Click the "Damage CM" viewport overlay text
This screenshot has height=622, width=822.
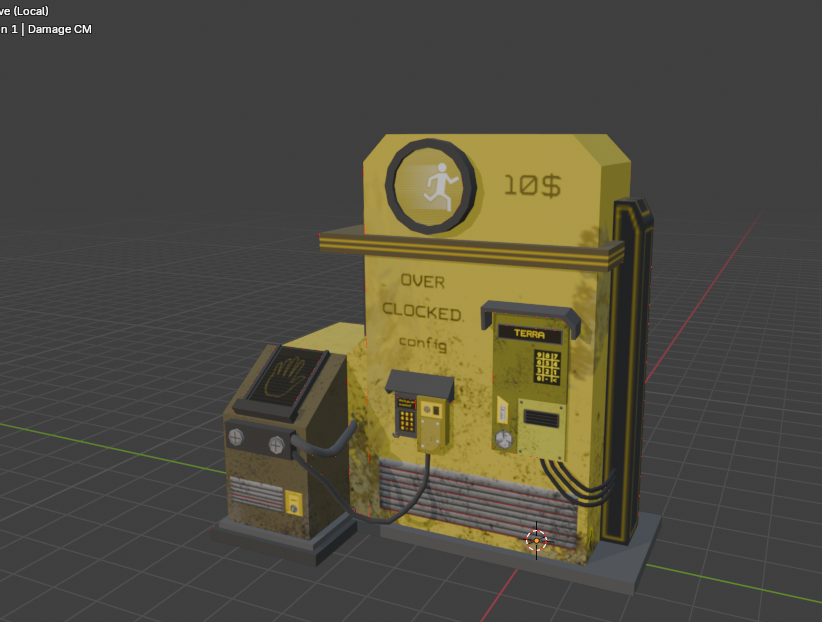(x=60, y=29)
